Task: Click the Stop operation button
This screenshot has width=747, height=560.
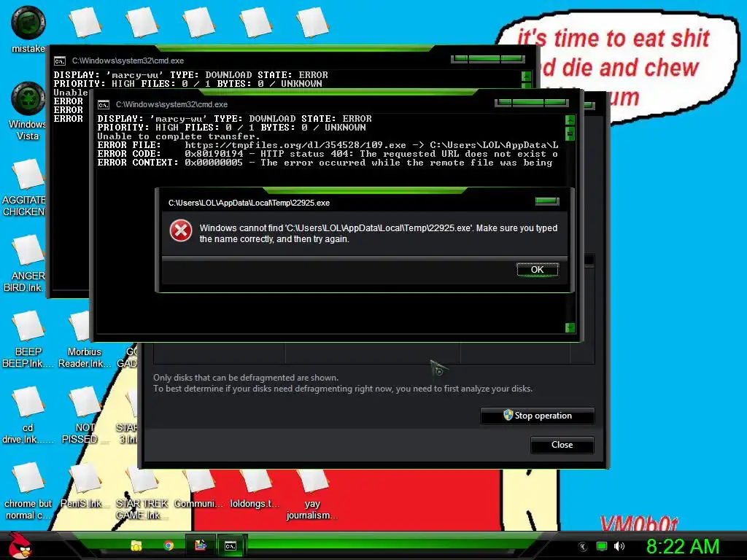Action: [538, 416]
